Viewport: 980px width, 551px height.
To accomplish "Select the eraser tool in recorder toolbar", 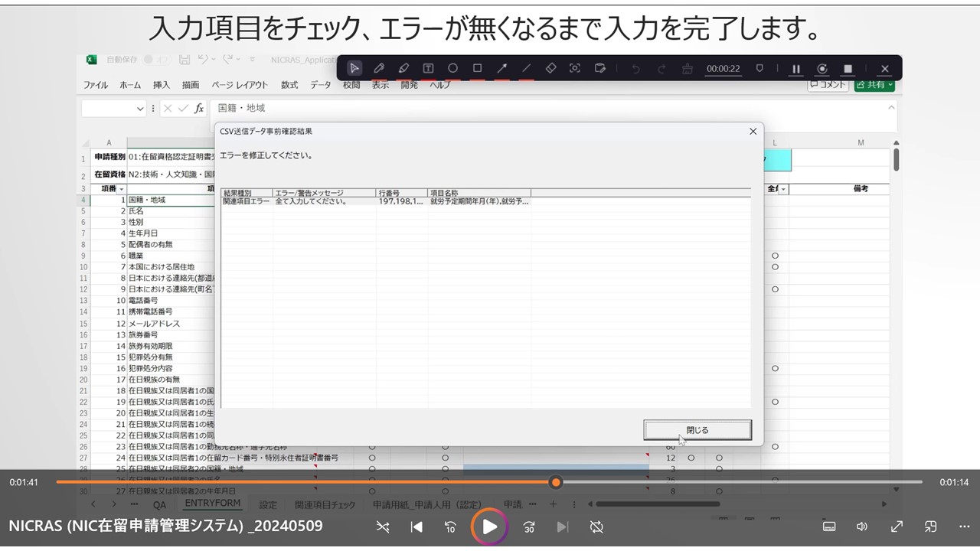I will (x=550, y=68).
